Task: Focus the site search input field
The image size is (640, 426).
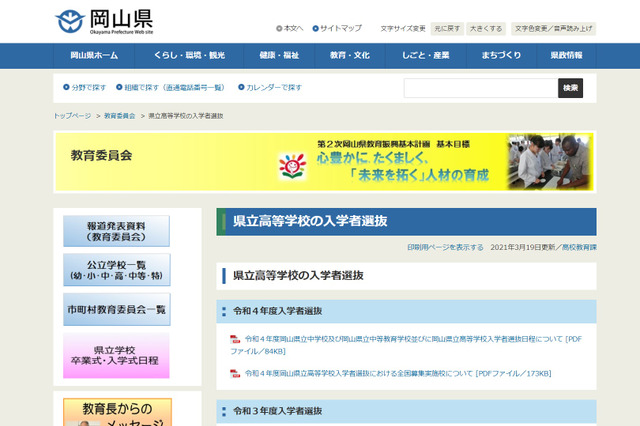Action: pos(481,88)
